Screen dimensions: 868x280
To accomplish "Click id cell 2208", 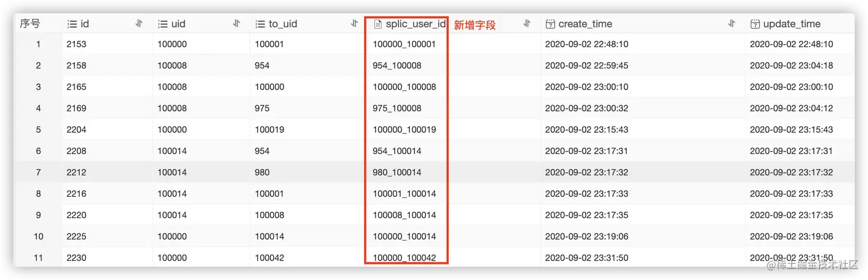I will point(76,151).
